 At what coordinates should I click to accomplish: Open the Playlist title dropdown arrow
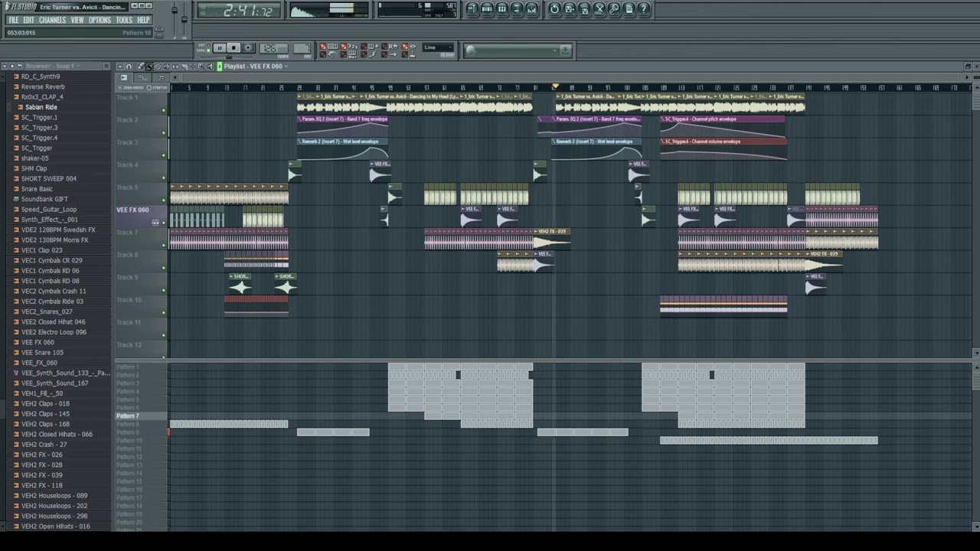286,67
